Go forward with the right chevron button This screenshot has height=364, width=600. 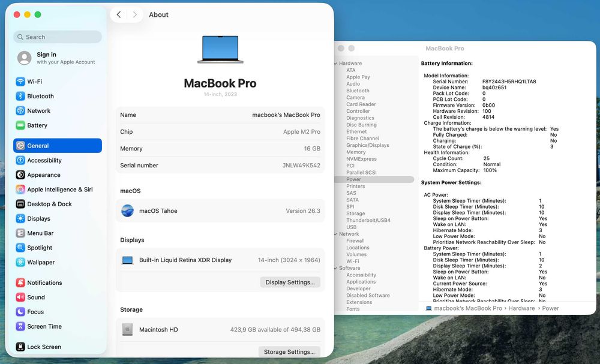pyautogui.click(x=134, y=14)
